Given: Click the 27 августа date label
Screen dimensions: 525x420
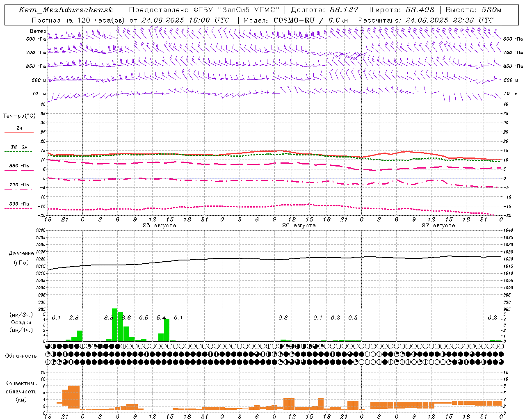Looking at the screenshot, I should 438,226.
